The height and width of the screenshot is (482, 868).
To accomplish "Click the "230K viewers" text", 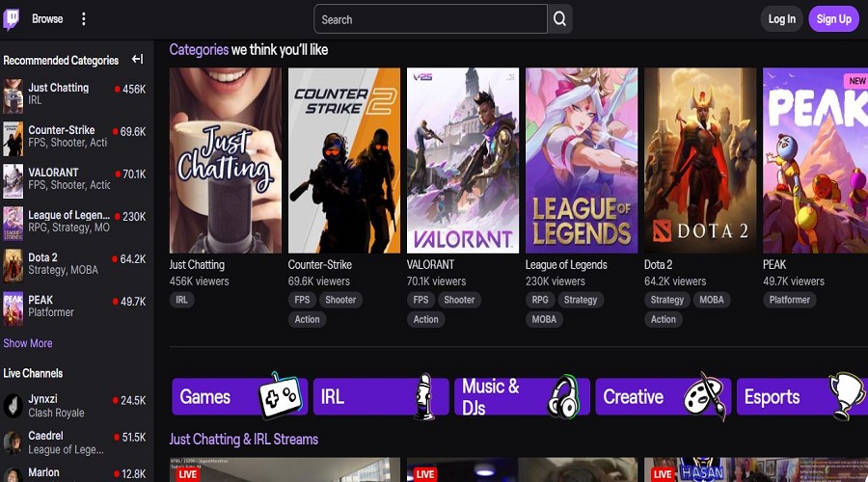I will coord(556,281).
